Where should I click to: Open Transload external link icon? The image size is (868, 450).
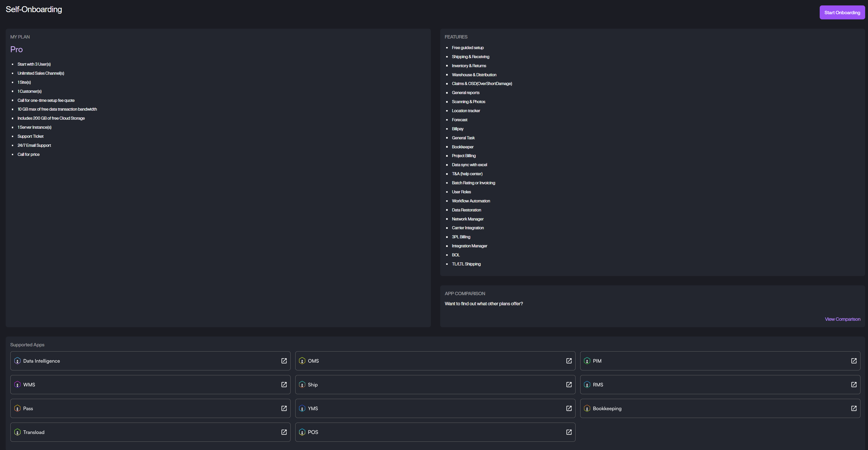click(x=284, y=432)
